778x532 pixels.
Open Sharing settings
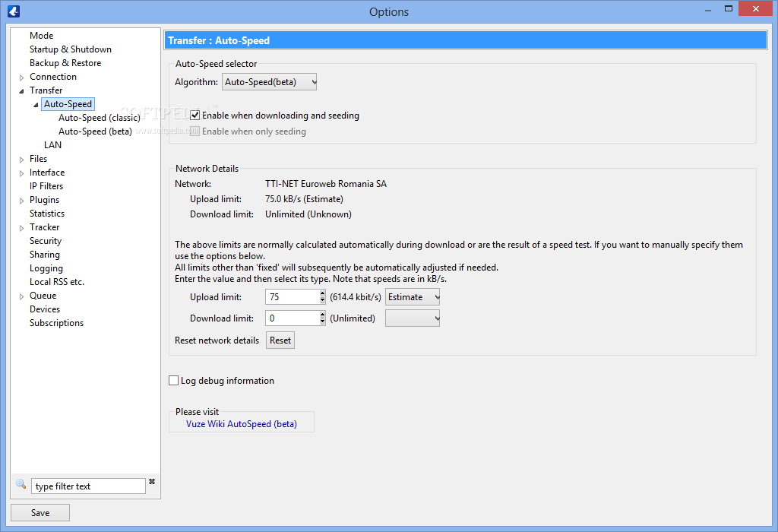(45, 254)
